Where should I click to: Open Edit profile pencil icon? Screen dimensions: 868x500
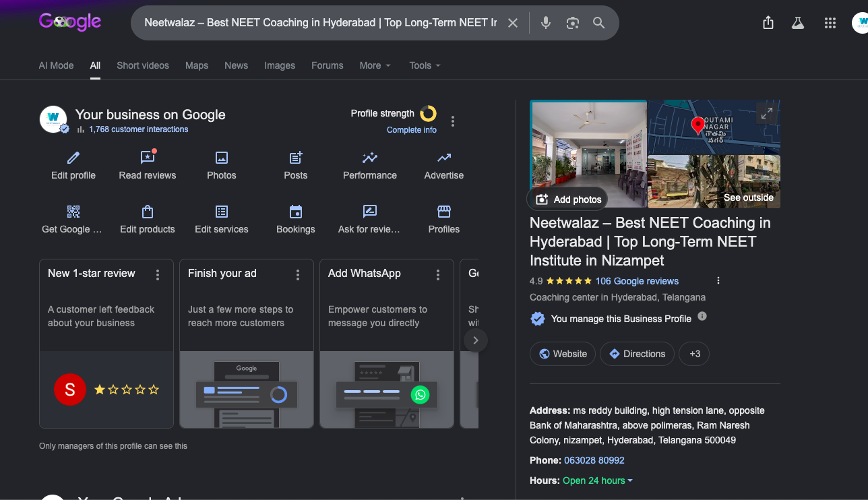click(73, 158)
